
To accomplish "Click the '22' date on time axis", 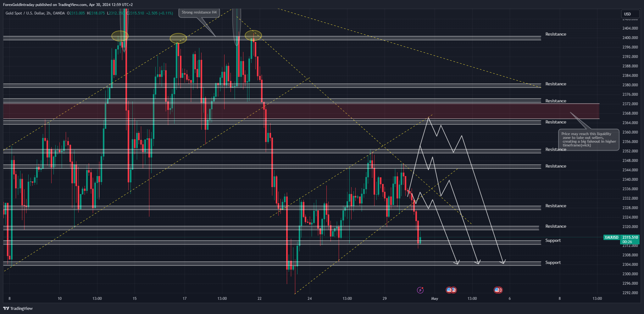I will (259, 299).
